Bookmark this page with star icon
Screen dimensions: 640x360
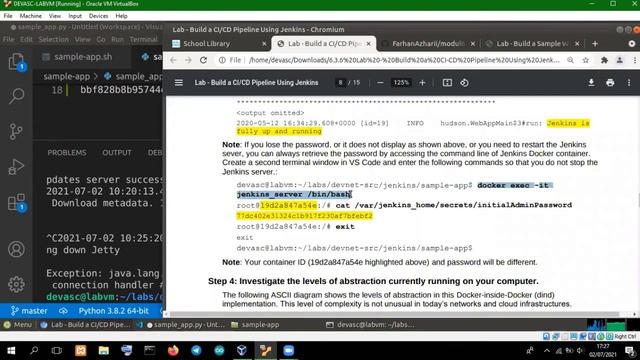[x=586, y=60]
